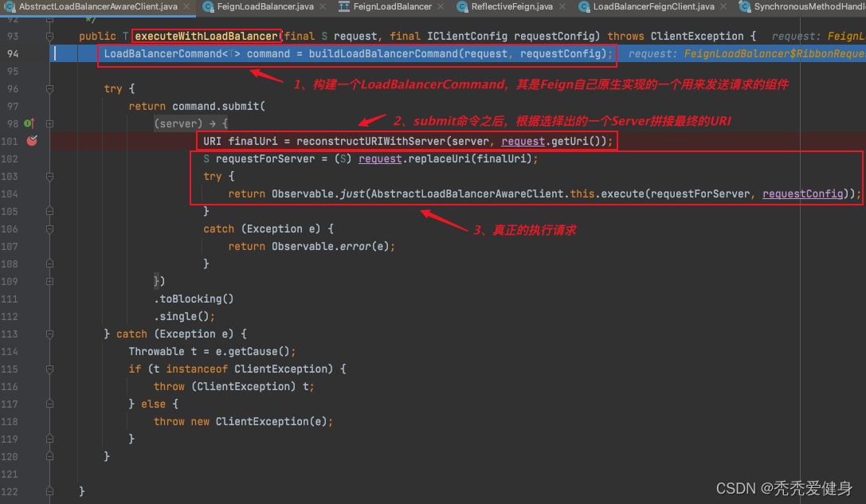This screenshot has width=866, height=504.
Task: Click 'buildLoadBalancerCommand' on line 94
Action: [382, 53]
